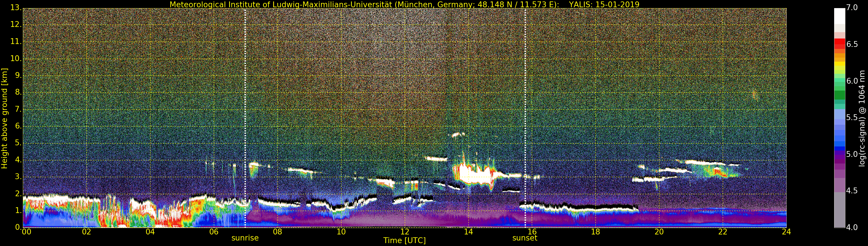
Task: Click height-axis tick label 8.
Action: click(18, 92)
